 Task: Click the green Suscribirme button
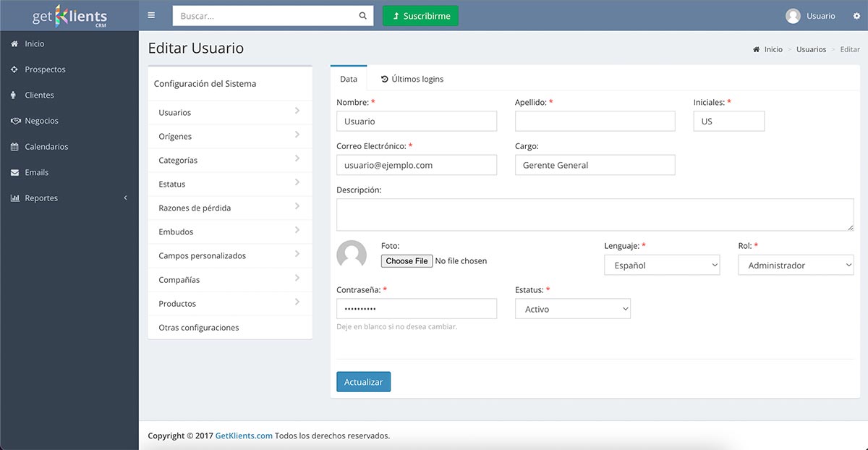click(420, 16)
